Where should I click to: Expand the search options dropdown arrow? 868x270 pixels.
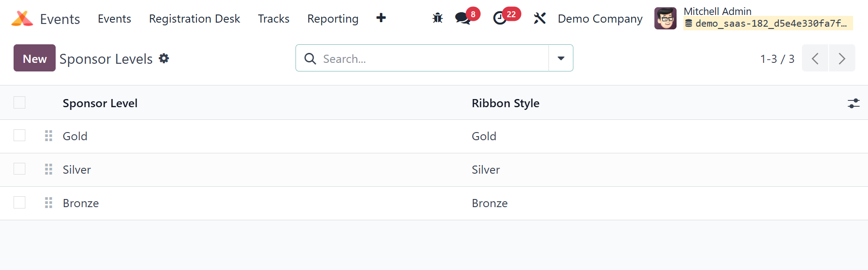561,58
